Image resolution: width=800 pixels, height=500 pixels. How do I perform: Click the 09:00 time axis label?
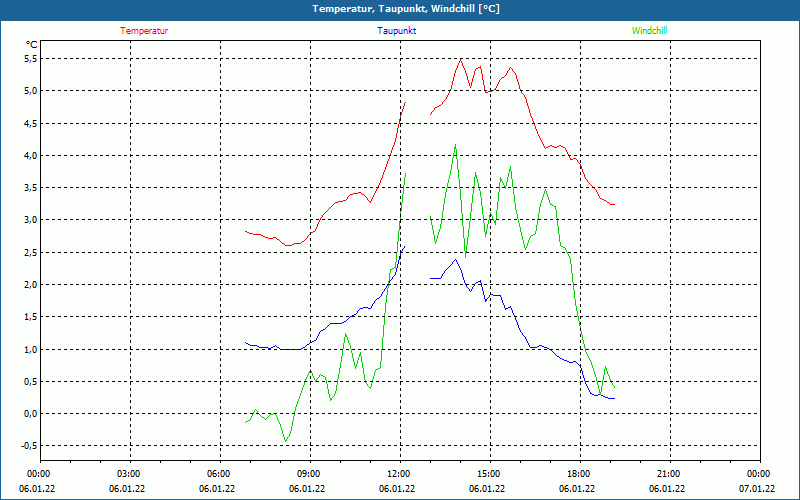pos(309,474)
